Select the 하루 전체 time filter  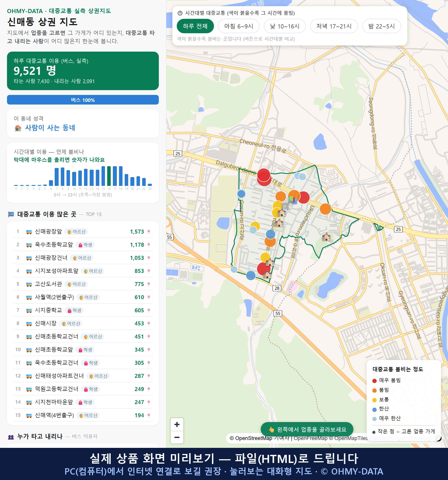(195, 26)
